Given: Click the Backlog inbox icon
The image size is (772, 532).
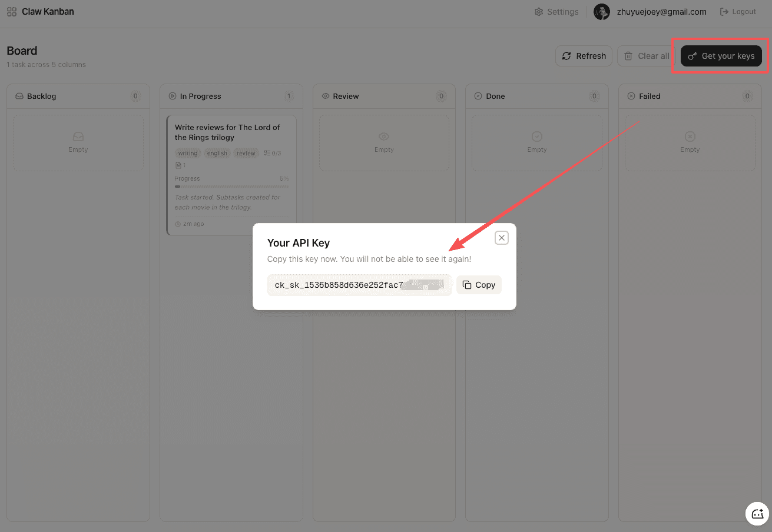Looking at the screenshot, I should pos(19,96).
